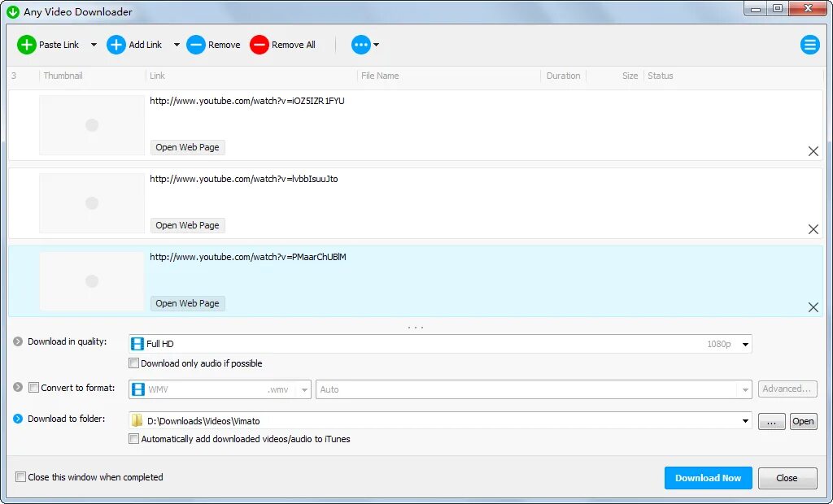The image size is (833, 504).
Task: Click the film icon in the WMV field
Action: click(x=138, y=389)
